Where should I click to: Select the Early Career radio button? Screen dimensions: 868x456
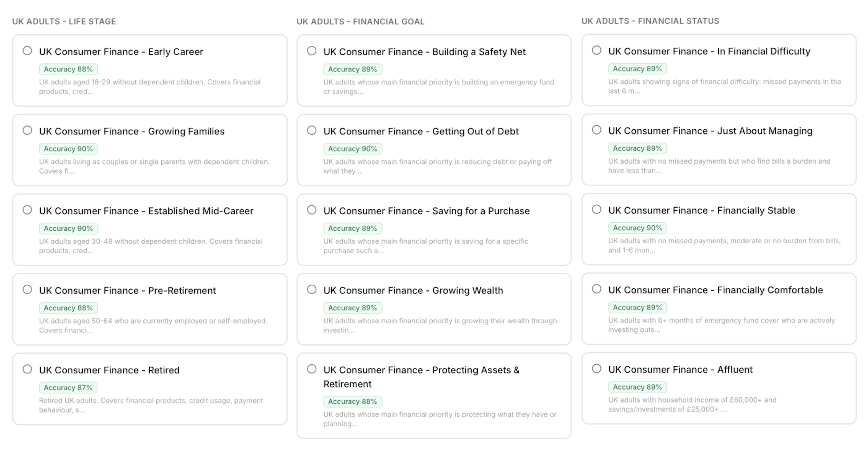tap(27, 51)
